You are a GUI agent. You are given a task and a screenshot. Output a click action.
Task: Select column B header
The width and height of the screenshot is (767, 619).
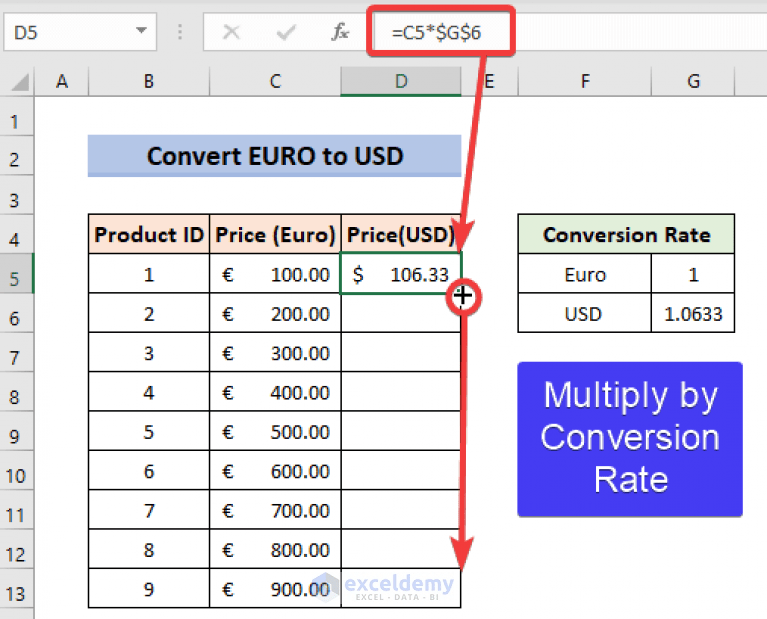point(149,81)
